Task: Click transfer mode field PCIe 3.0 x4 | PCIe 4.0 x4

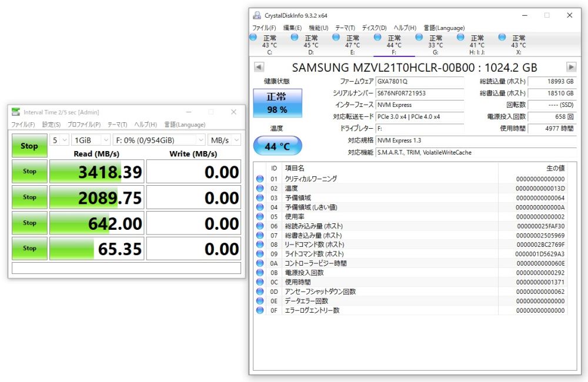Action: 420,116
